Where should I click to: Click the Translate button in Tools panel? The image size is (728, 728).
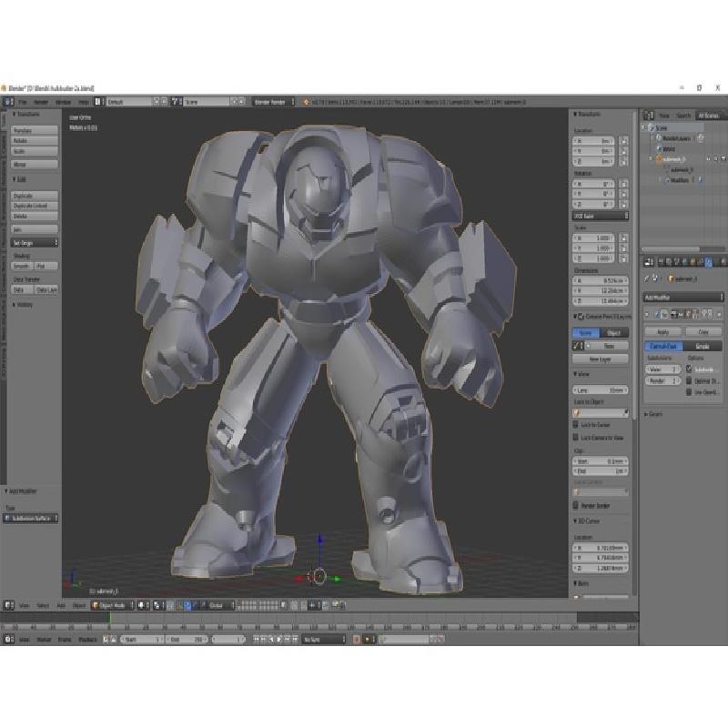coord(35,130)
